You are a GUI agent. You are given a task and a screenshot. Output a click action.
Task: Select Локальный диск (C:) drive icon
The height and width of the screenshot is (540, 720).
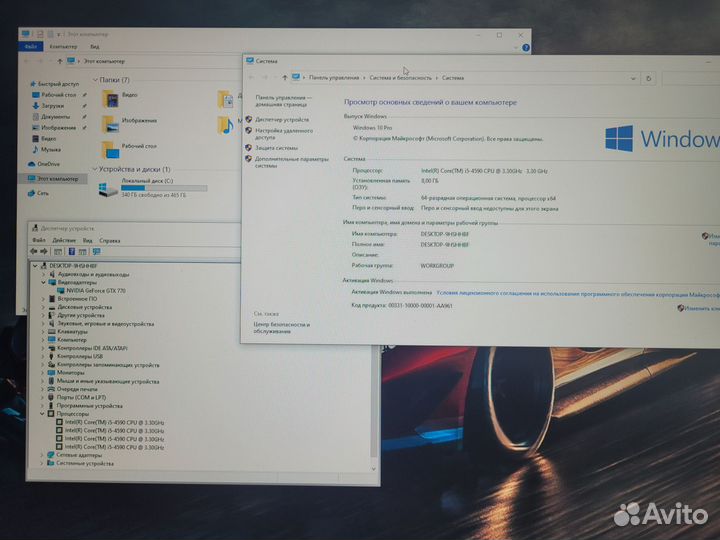108,189
